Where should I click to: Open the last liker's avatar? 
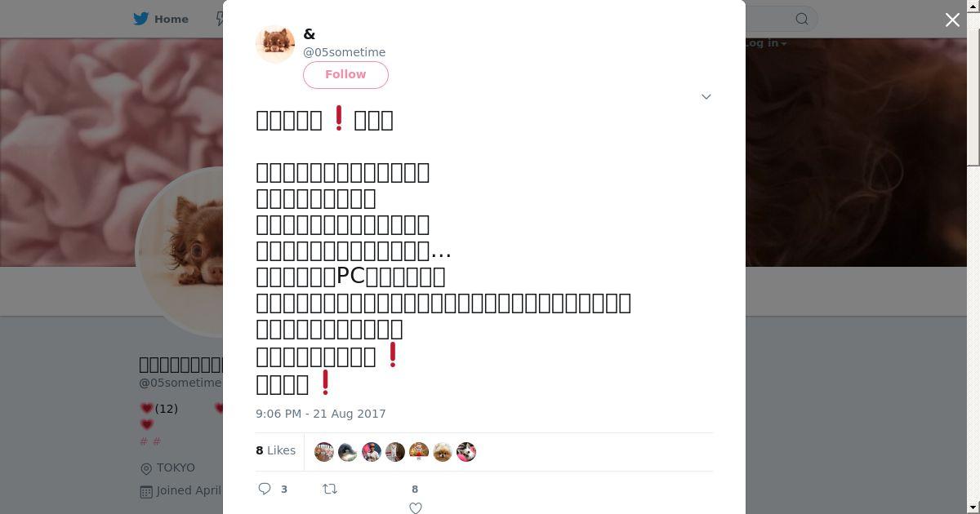pos(466,452)
